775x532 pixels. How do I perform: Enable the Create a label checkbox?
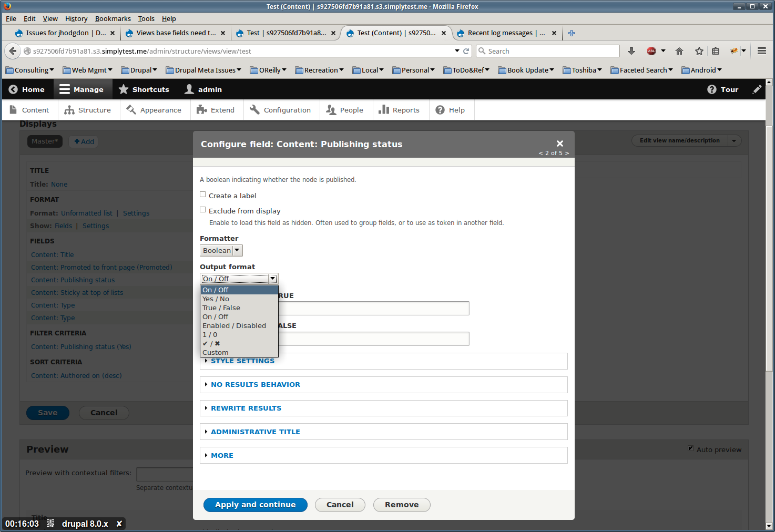(203, 194)
